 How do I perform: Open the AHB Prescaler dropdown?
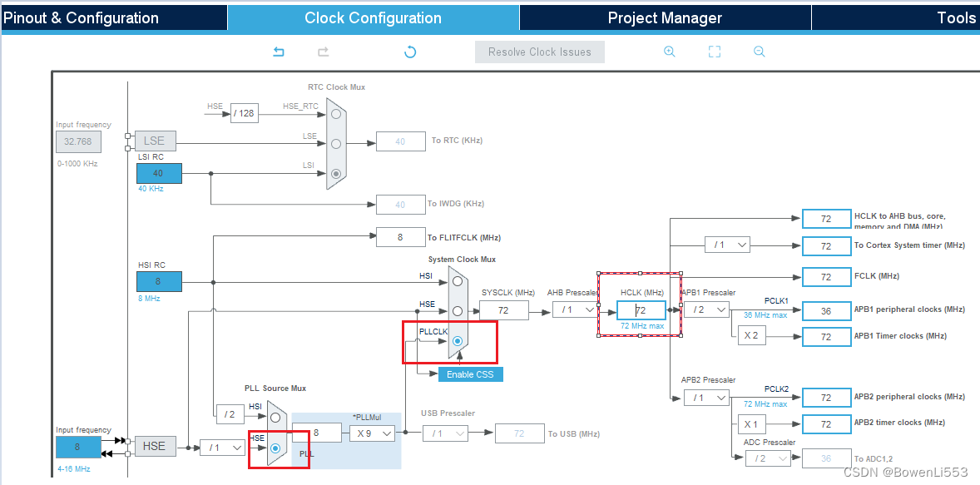pos(575,309)
